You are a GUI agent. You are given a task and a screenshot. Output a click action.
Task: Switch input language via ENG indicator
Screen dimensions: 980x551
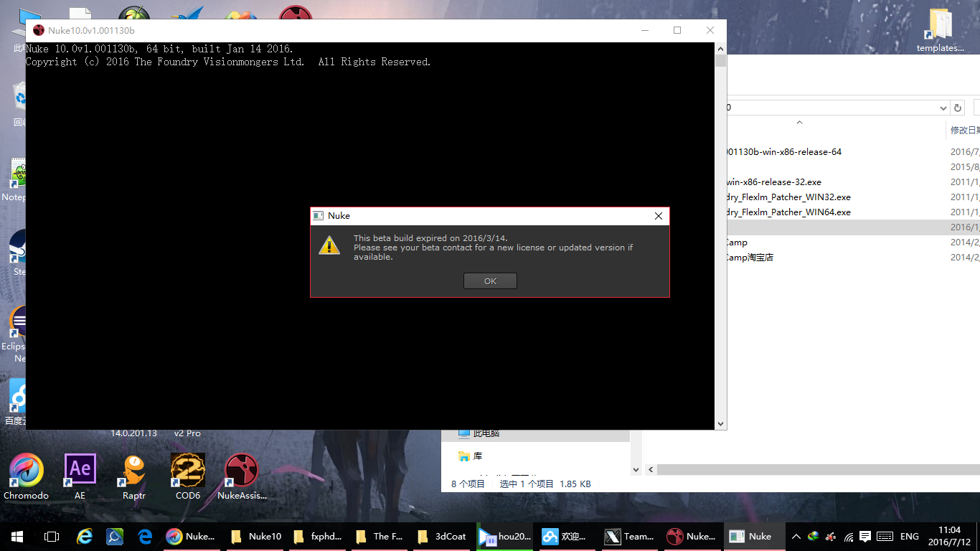pos(910,536)
